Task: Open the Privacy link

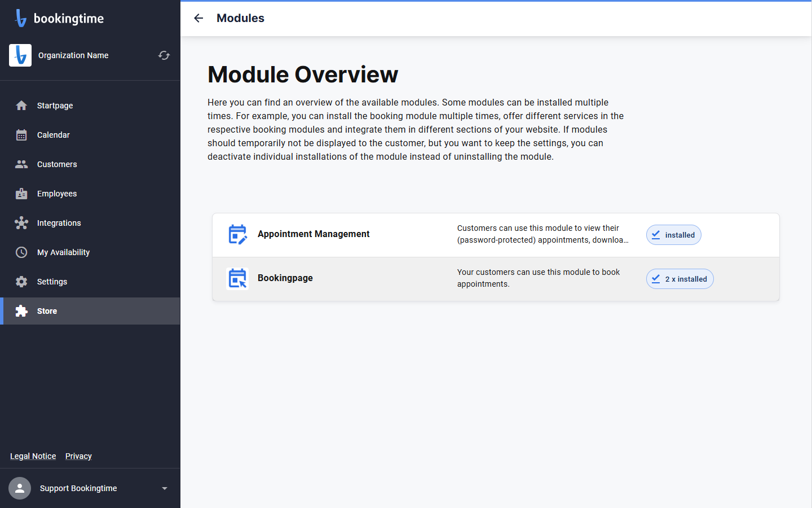Action: click(78, 456)
